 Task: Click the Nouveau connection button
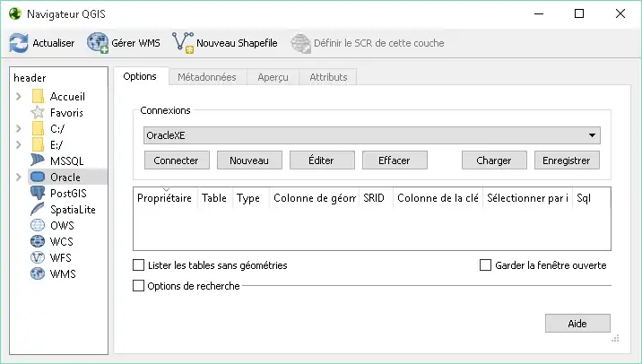click(x=249, y=160)
